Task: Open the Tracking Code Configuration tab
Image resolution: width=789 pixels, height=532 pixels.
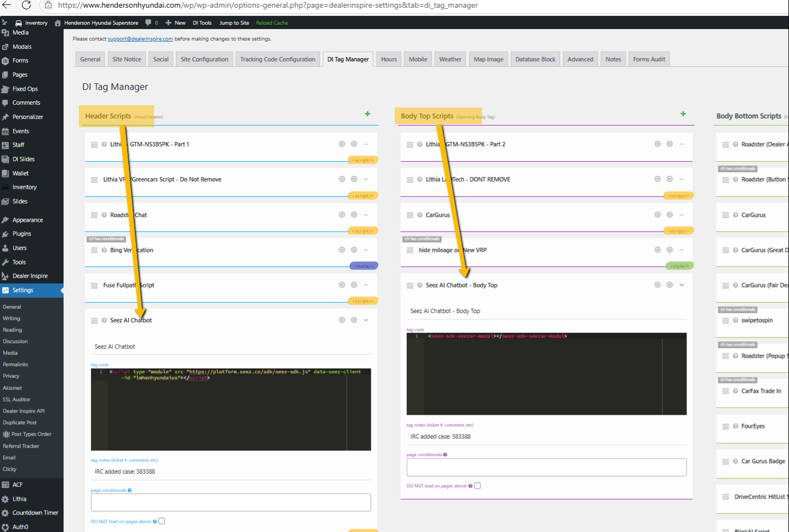Action: (278, 59)
